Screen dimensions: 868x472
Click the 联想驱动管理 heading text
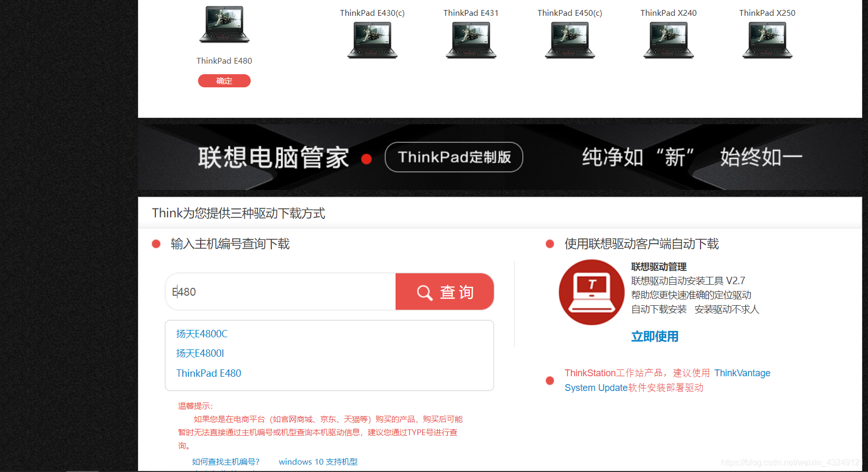click(x=659, y=267)
